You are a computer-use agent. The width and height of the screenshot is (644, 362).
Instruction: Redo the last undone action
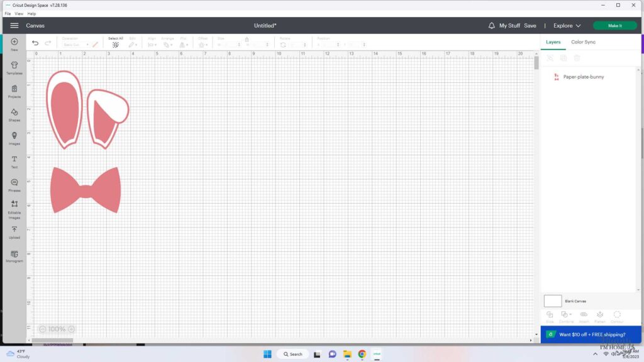pyautogui.click(x=48, y=43)
